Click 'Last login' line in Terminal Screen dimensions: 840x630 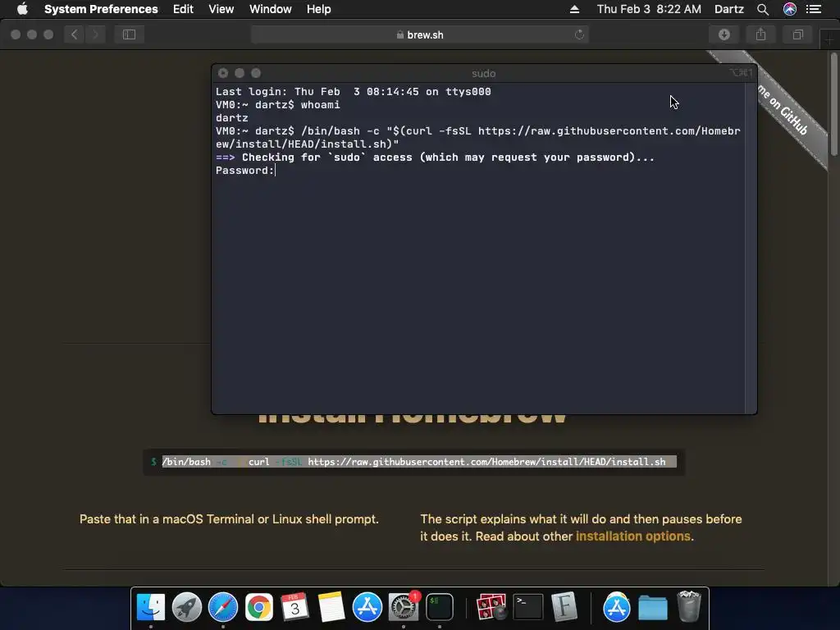click(x=353, y=92)
